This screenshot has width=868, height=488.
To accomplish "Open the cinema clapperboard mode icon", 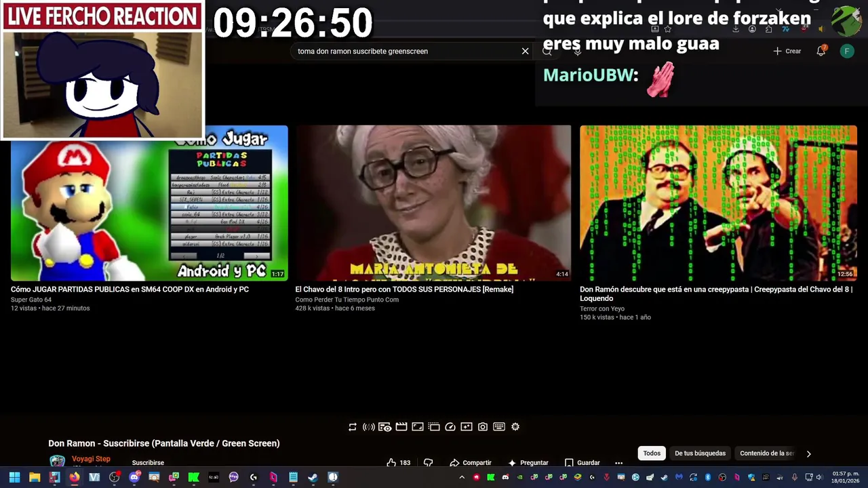I will [401, 427].
